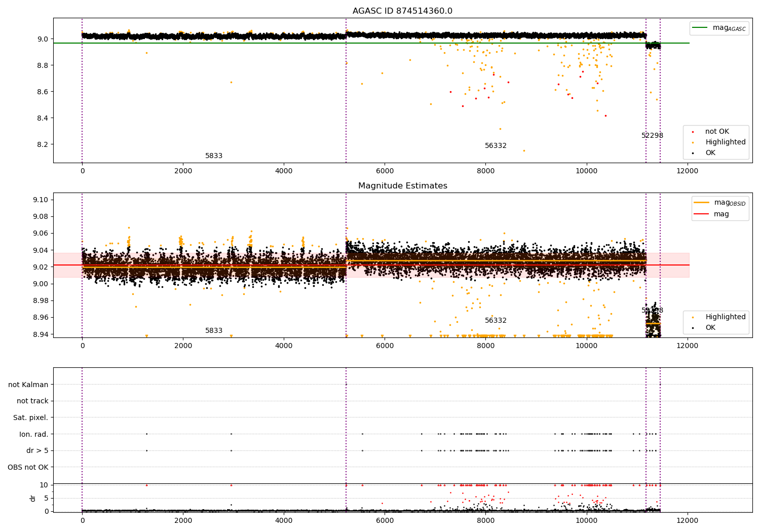
Task: Click y-axis tick '9.00' in the middle panel
Action: pos(41,284)
